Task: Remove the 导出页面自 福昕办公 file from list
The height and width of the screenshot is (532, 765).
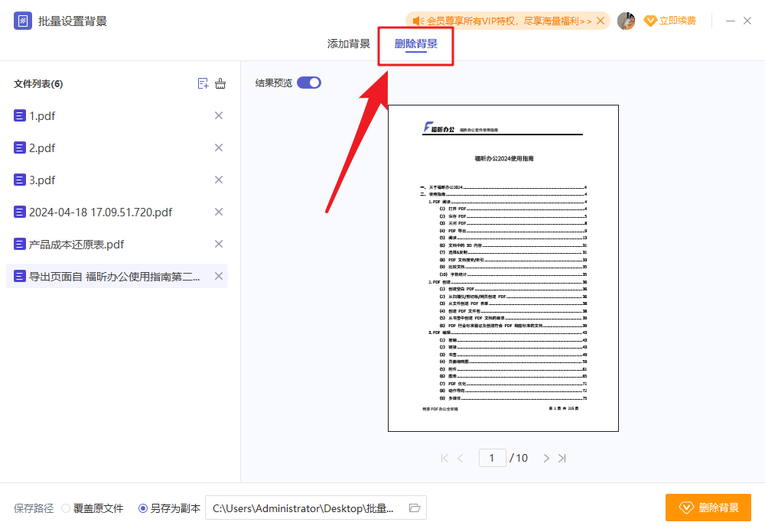Action: 219,277
